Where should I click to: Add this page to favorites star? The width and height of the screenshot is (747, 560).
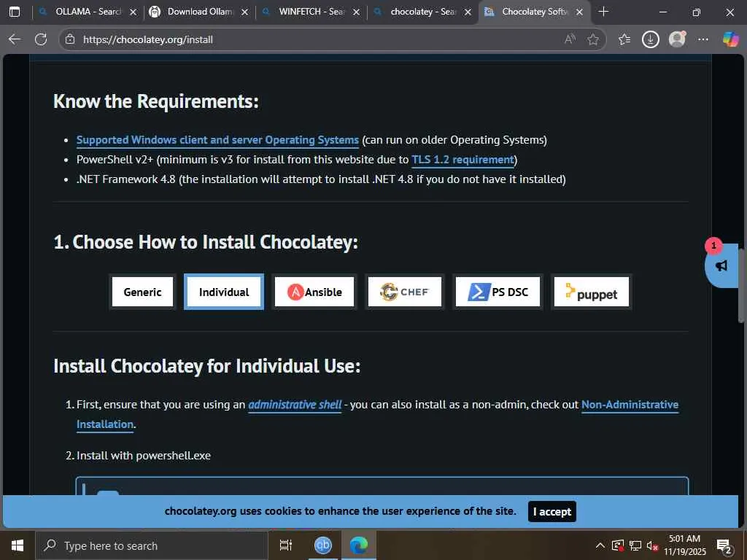click(x=593, y=39)
